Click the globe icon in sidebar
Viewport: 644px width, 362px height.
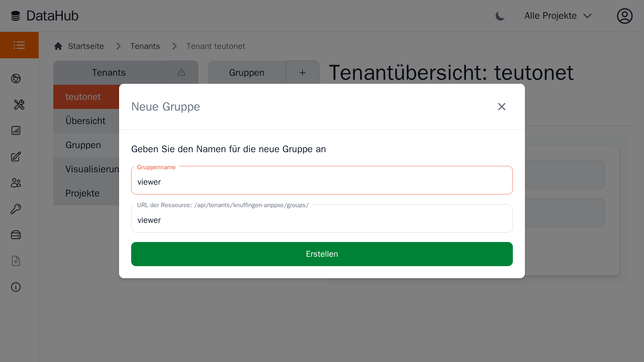pos(16,78)
